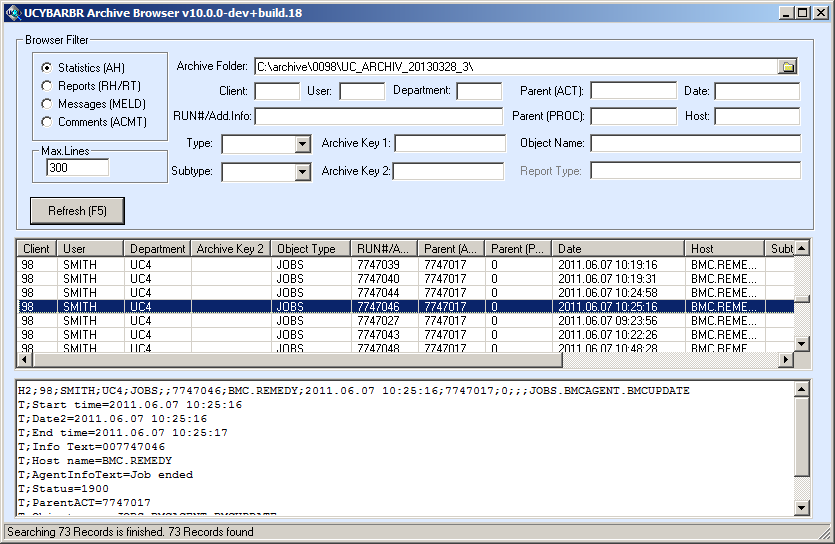Sort by Parent (P... column header
The height and width of the screenshot is (544, 835).
[x=518, y=249]
